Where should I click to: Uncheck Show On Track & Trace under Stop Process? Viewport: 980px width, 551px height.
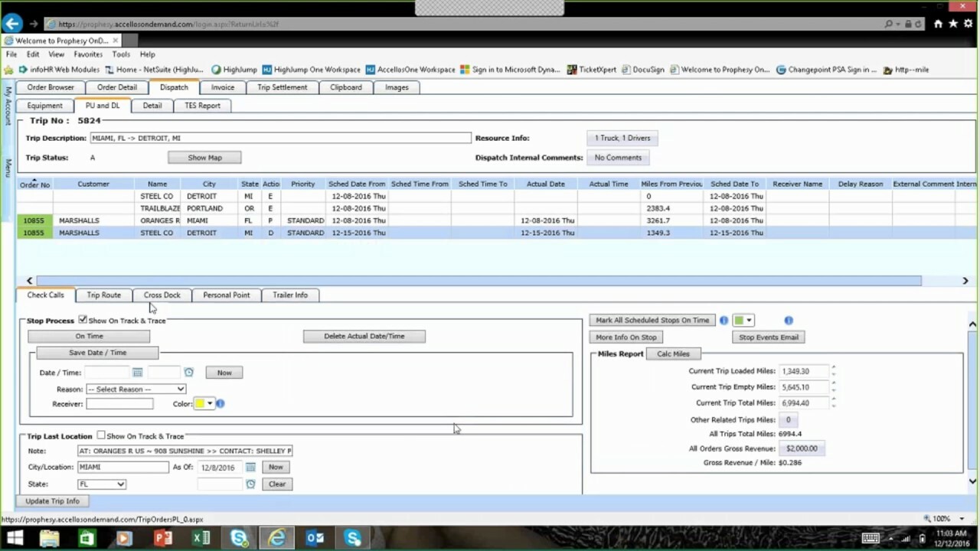pyautogui.click(x=83, y=320)
